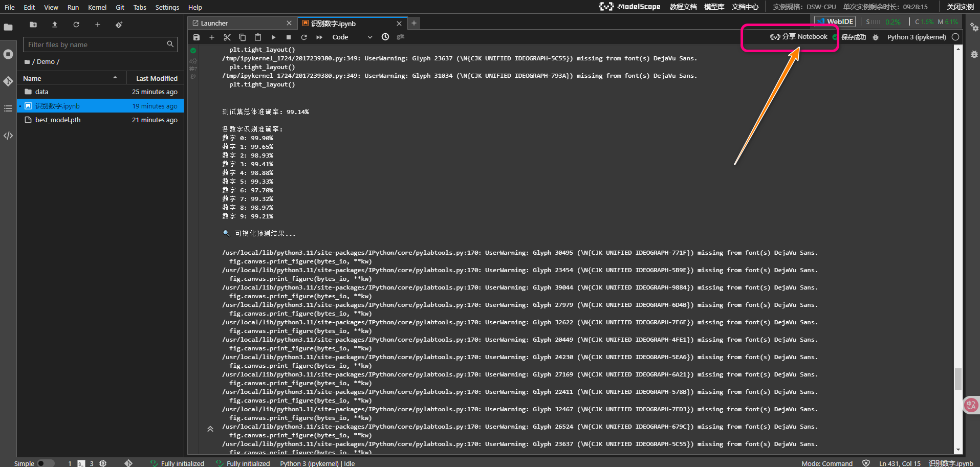Close the Launcher tab
980x467 pixels.
click(289, 23)
